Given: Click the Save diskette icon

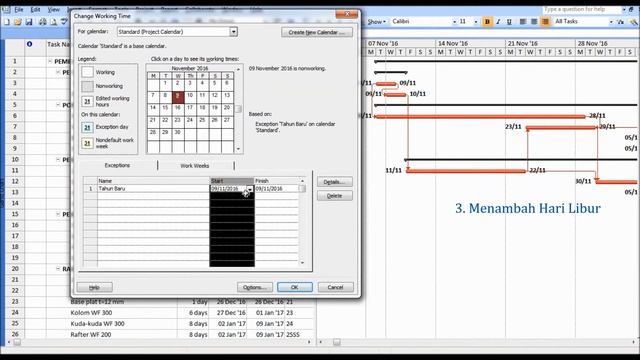Looking at the screenshot, I should point(29,22).
